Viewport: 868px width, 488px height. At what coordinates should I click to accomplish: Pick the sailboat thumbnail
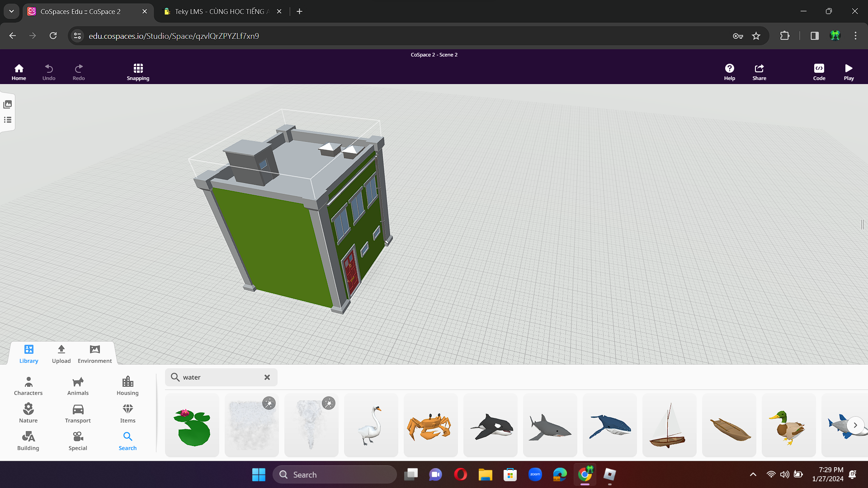coord(670,425)
